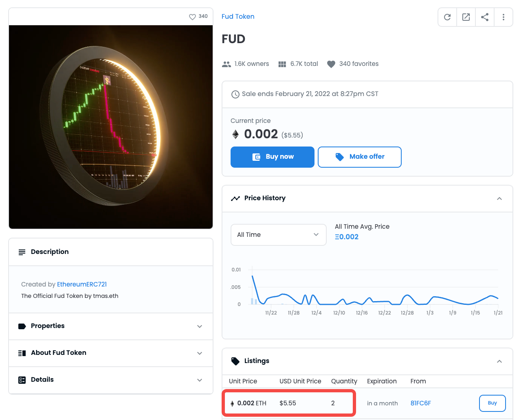The width and height of the screenshot is (519, 420).
Task: Open the All Time range dropdown
Action: pos(279,235)
